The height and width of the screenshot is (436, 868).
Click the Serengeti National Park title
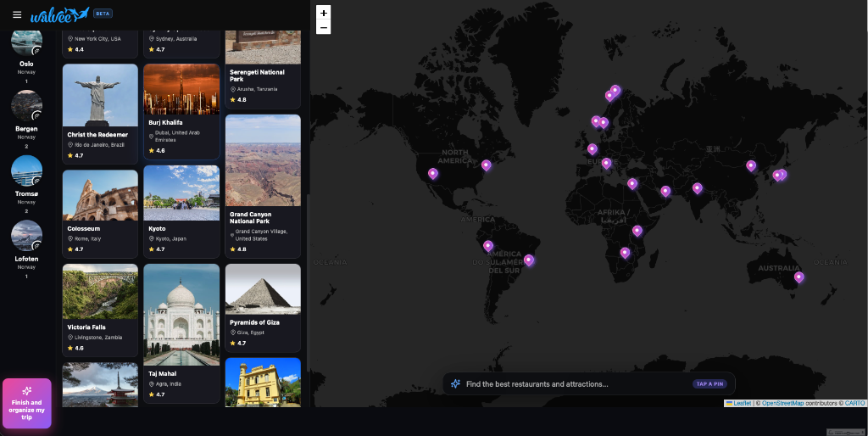click(x=257, y=75)
